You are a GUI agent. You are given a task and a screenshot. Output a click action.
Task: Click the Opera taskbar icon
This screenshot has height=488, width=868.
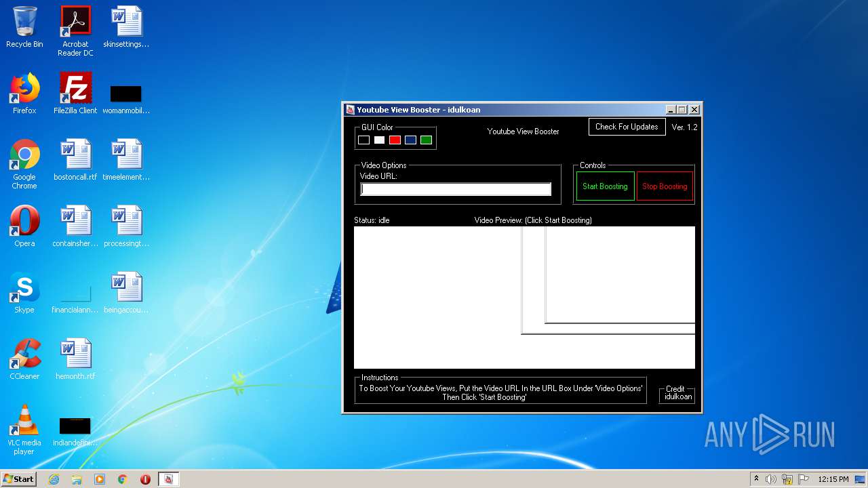click(x=145, y=479)
